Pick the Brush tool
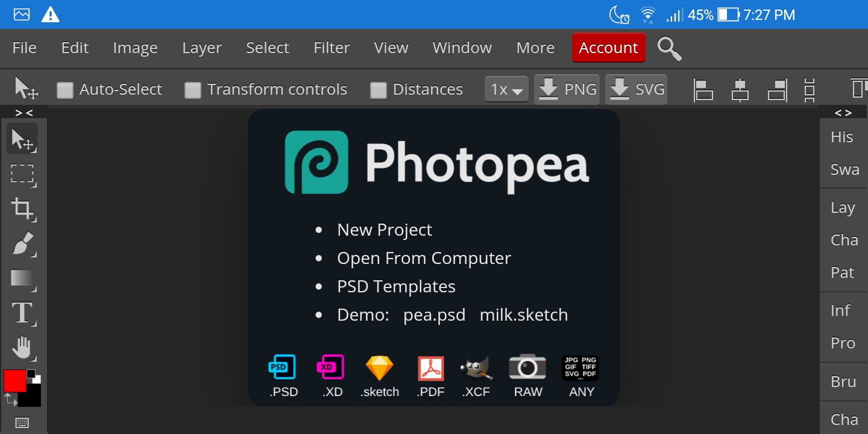The height and width of the screenshot is (434, 868). [22, 244]
